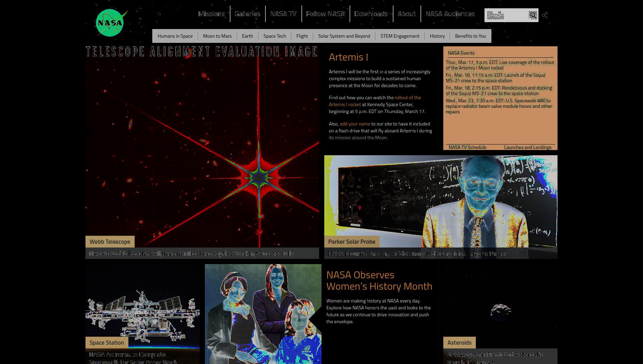Open NASA System Predicted Asteroid's Impact headline

tap(495, 358)
